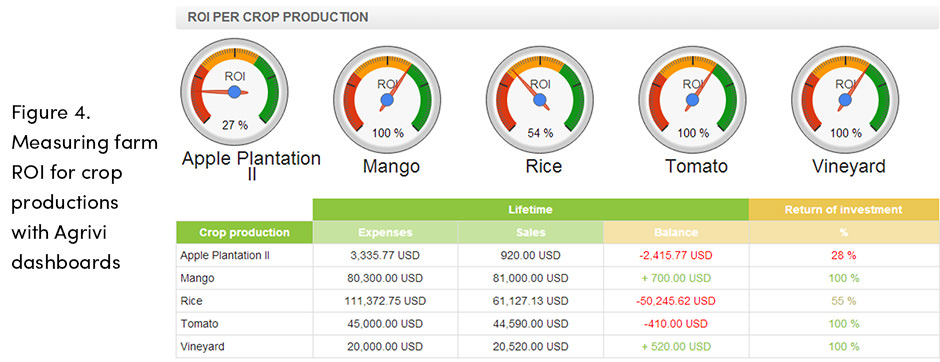The height and width of the screenshot is (362, 940).
Task: Click the 'Apple Plantation II' gauge label
Action: coord(251,166)
